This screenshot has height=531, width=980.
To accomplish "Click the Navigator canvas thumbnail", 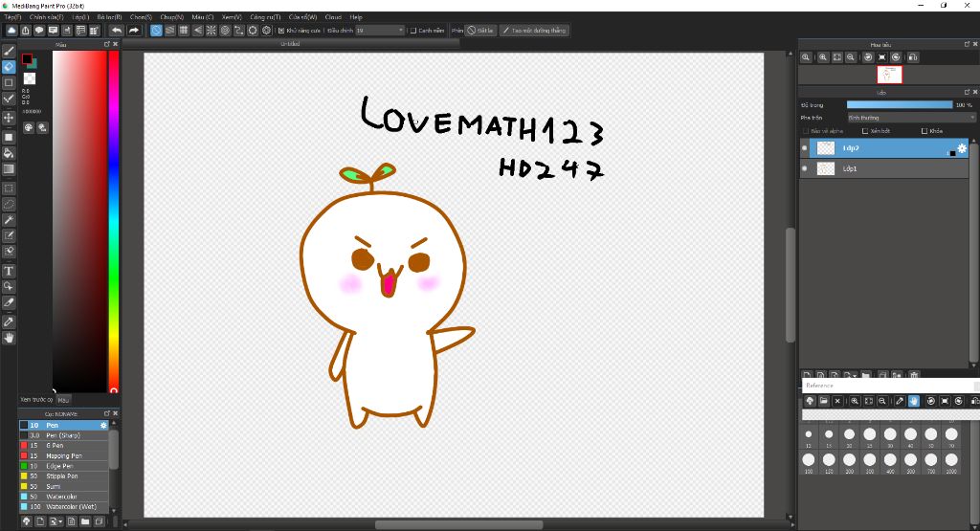I will tap(889, 75).
